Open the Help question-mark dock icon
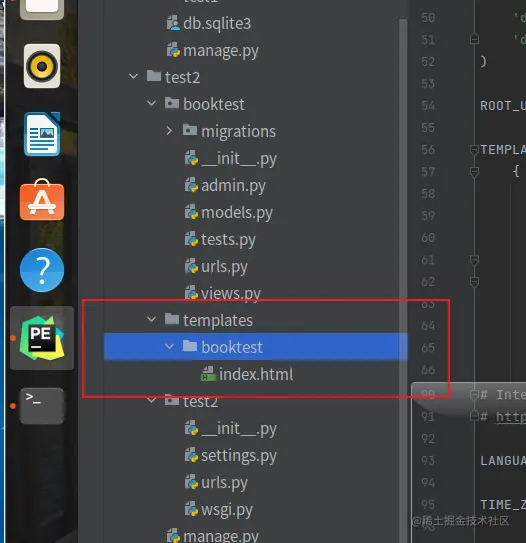Image resolution: width=526 pixels, height=543 pixels. click(42, 270)
